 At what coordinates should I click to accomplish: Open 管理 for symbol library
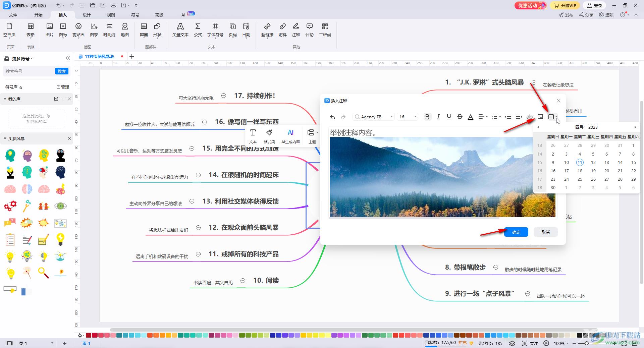[x=63, y=87]
